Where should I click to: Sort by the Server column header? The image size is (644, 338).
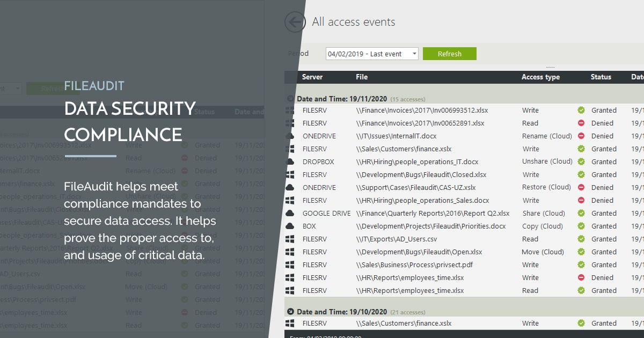click(312, 77)
